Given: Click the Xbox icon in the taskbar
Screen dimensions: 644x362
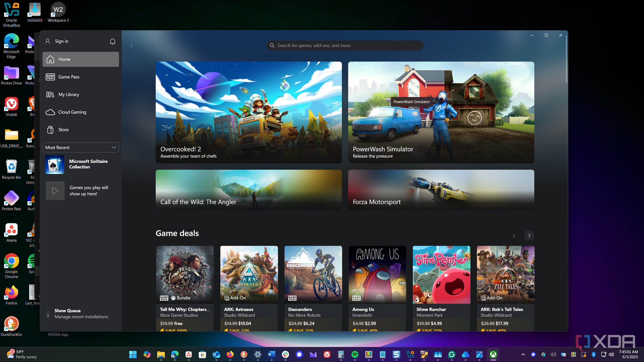Looking at the screenshot, I should [x=493, y=354].
